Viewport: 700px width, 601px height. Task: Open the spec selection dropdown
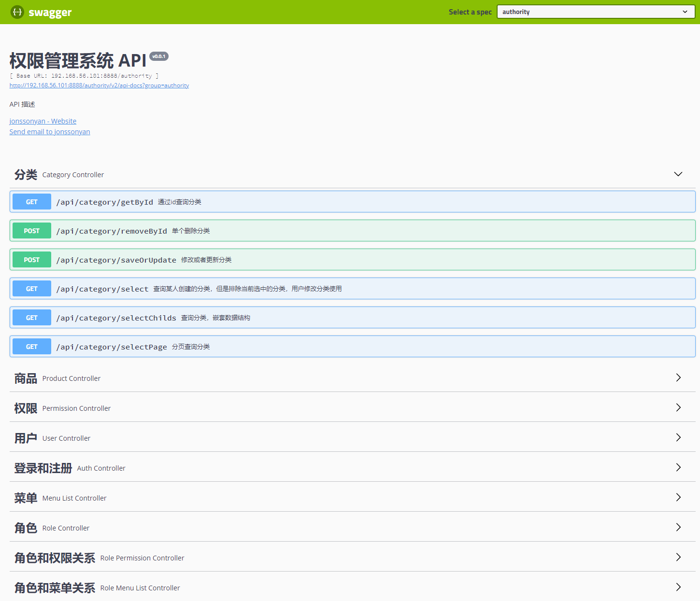coord(595,11)
